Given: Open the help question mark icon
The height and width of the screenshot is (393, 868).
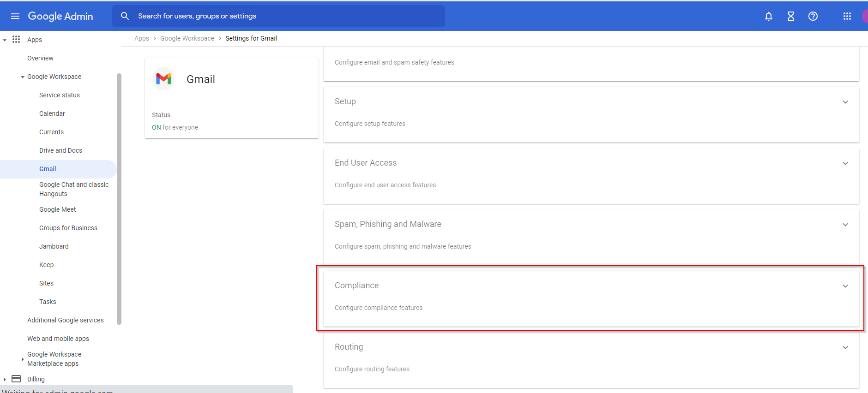Looking at the screenshot, I should coord(813,16).
